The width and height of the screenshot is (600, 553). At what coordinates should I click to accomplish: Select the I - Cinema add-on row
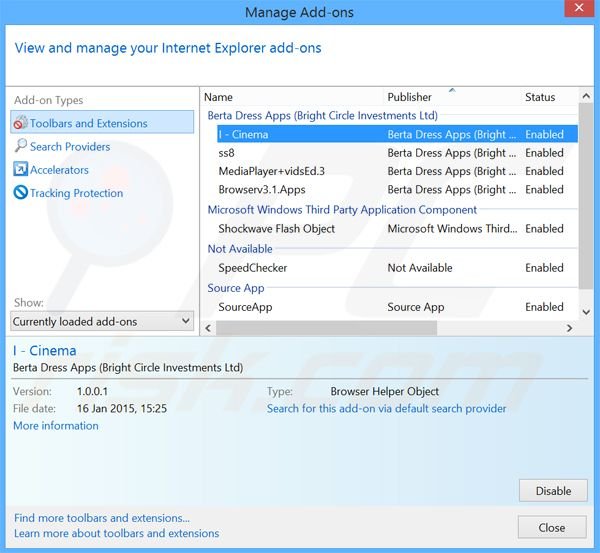(397, 134)
